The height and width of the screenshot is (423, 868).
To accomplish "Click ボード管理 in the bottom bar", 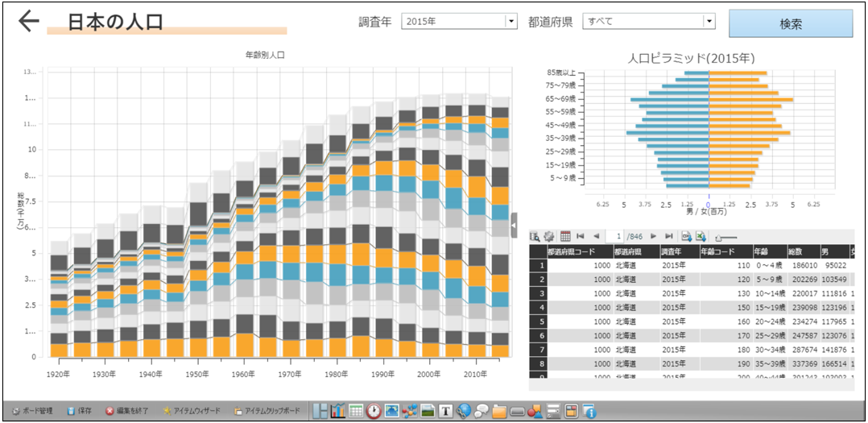I will tap(32, 411).
